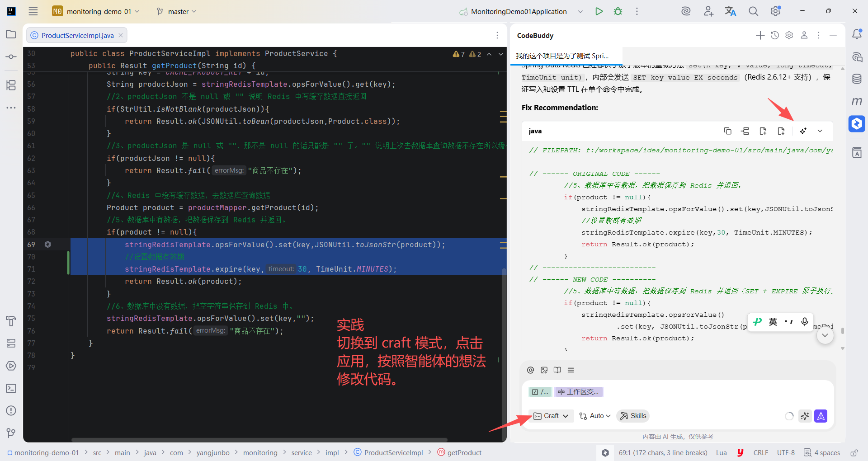
Task: Toggle read-only lock in status bar
Action: (854, 452)
